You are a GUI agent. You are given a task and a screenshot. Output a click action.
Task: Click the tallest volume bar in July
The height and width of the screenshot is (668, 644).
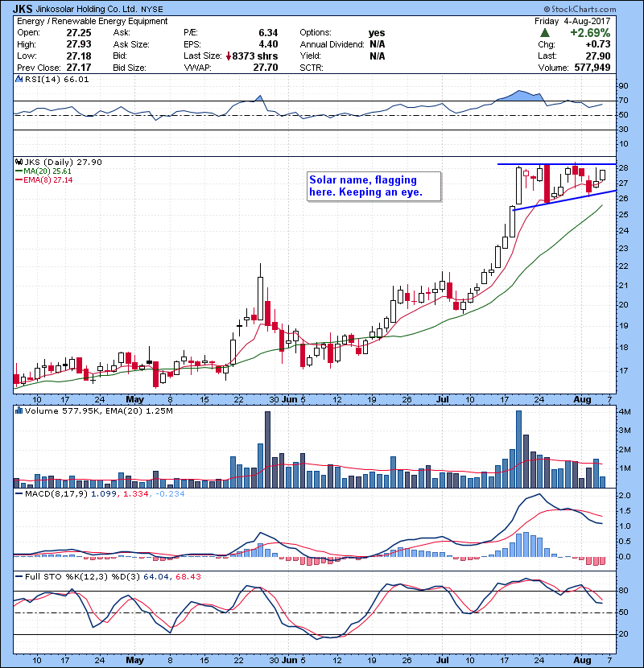click(x=518, y=449)
